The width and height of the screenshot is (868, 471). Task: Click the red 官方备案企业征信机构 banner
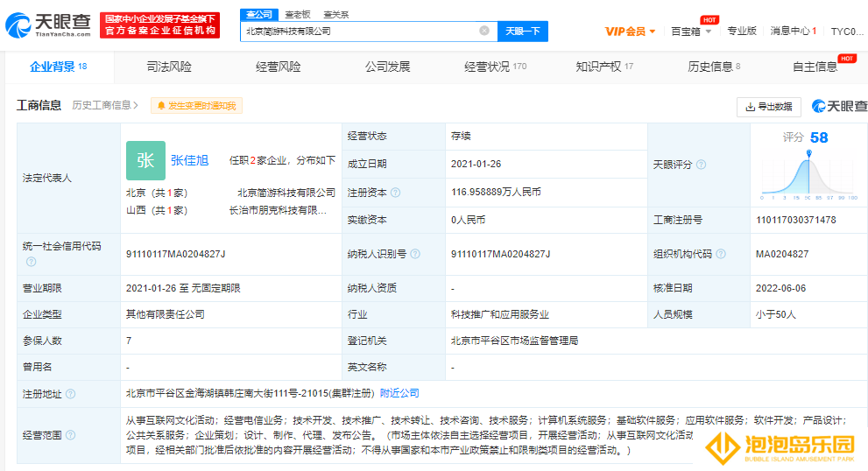[x=160, y=25]
